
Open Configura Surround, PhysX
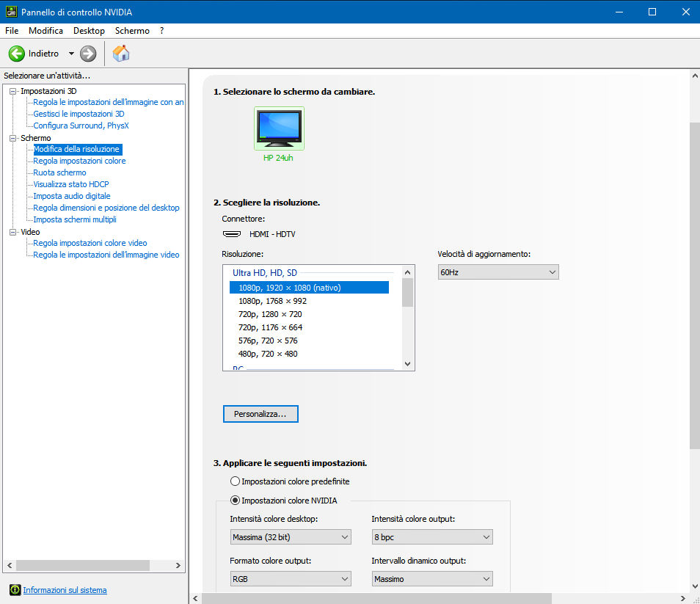click(81, 125)
